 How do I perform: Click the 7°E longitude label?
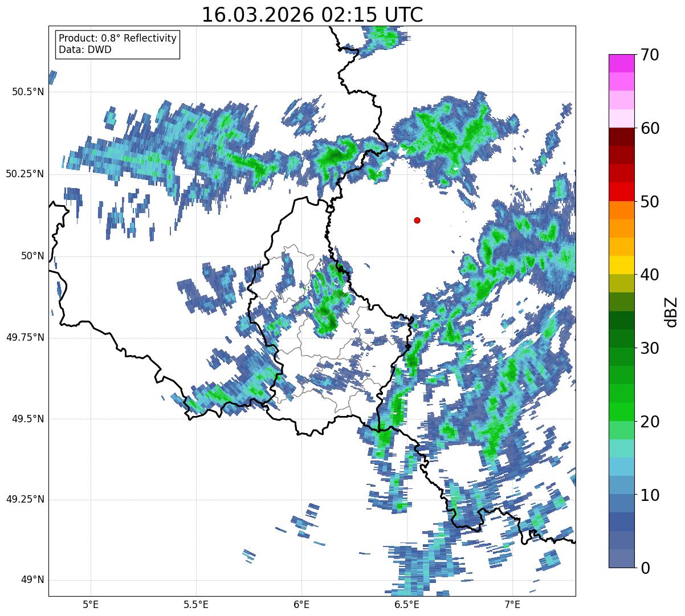coord(512,604)
